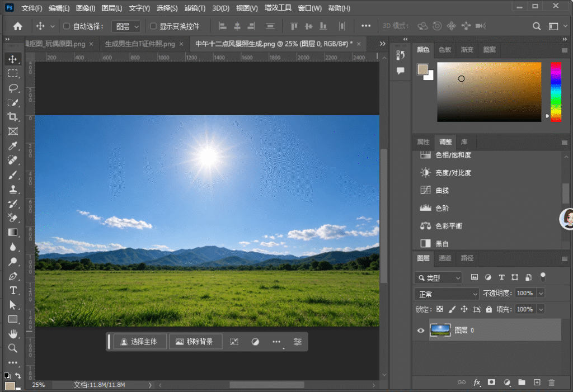The height and width of the screenshot is (392, 573).
Task: Select the Crop tool
Action: (x=13, y=117)
